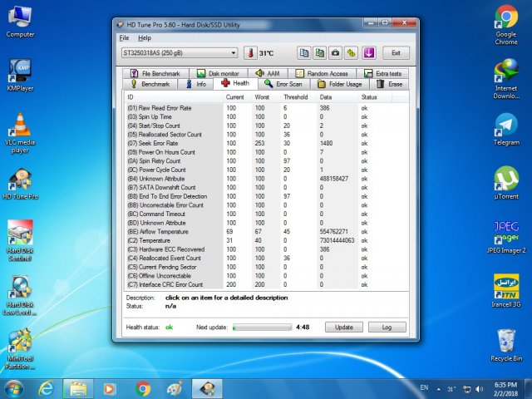Click the Data column header
Image resolution: width=532 pixels, height=399 pixels.
point(337,97)
